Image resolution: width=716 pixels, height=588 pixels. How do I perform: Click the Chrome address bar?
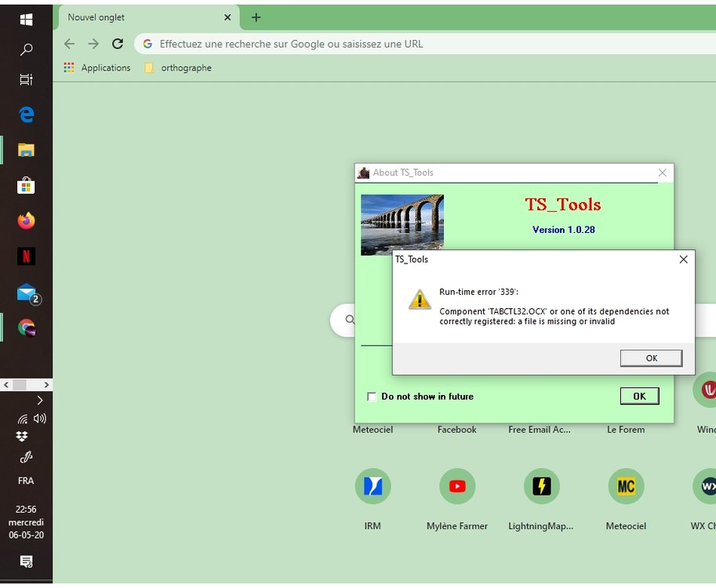pyautogui.click(x=425, y=44)
